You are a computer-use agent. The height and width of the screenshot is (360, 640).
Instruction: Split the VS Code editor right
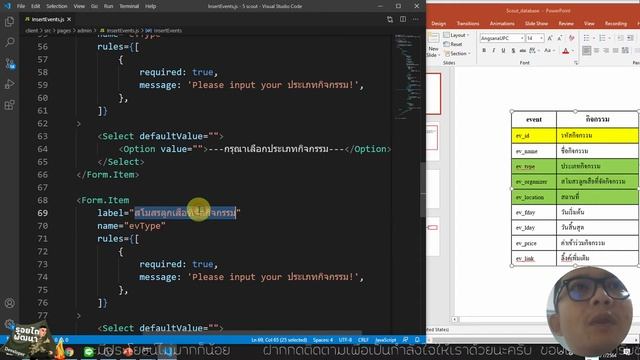point(403,19)
